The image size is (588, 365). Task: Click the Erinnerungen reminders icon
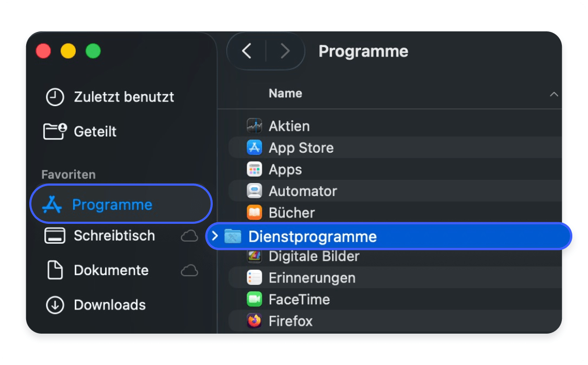click(x=254, y=278)
